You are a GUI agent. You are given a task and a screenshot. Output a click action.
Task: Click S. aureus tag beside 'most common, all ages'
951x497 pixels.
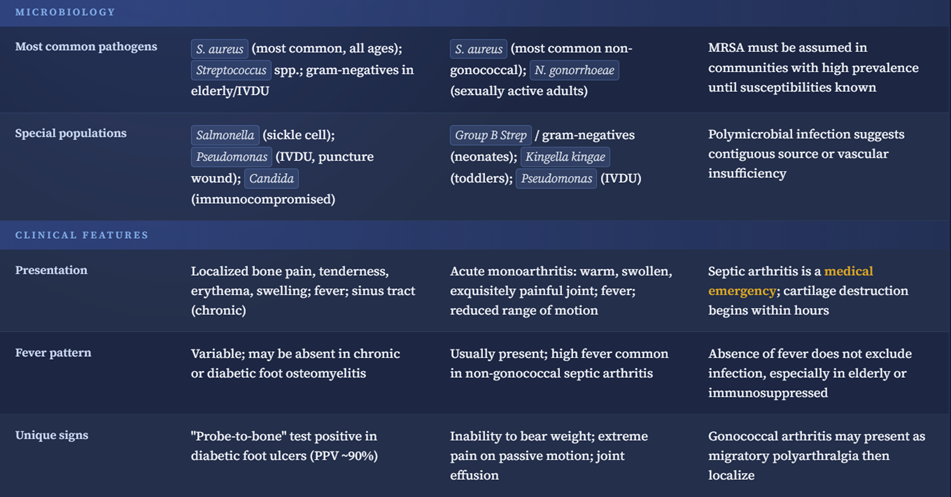(219, 48)
